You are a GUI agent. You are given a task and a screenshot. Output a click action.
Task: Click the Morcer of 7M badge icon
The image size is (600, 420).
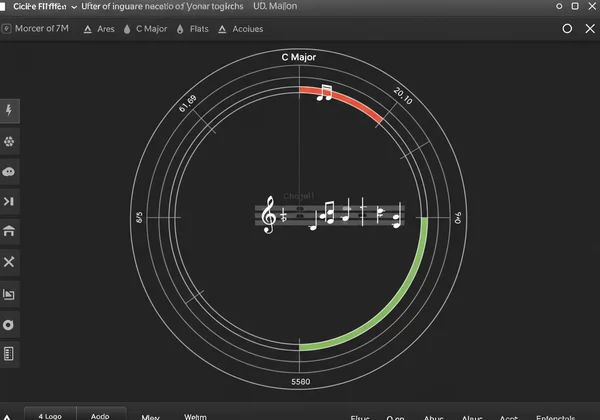(x=7, y=29)
